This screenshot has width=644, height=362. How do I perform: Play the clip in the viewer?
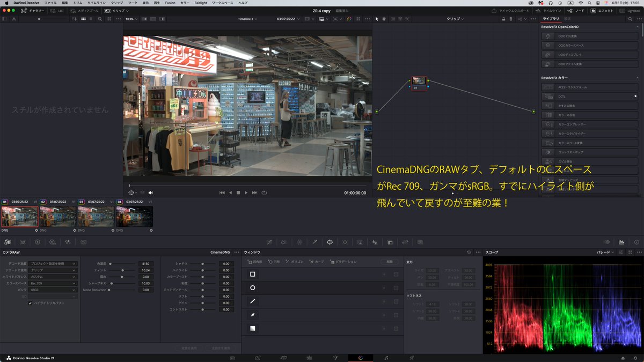coord(246,193)
